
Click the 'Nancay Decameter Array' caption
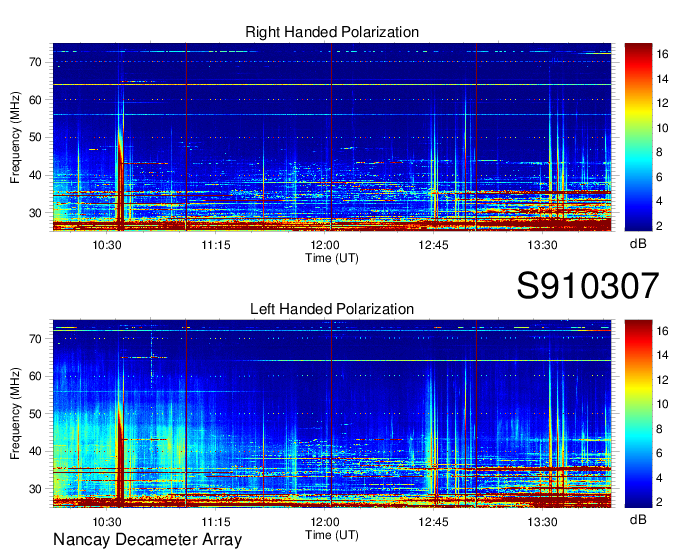pos(147,539)
